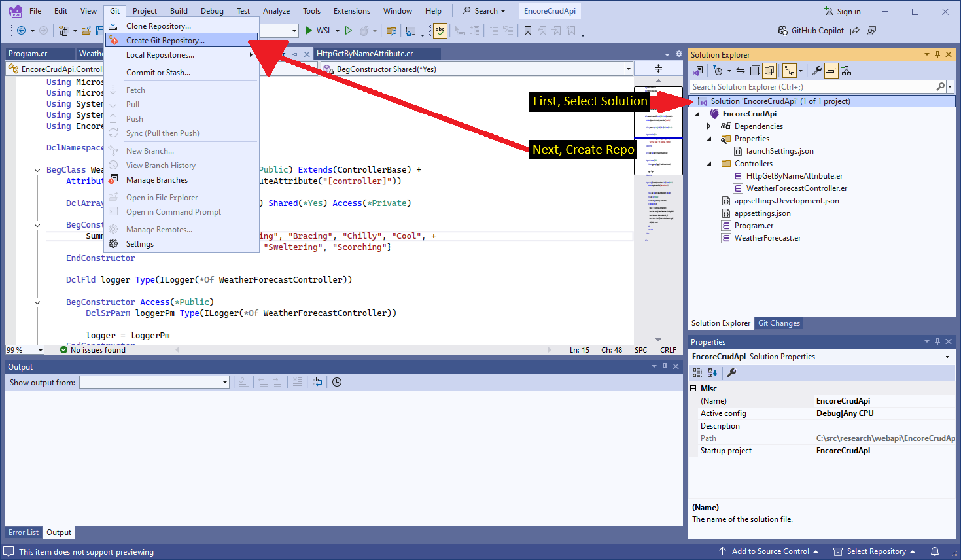Open HttpGetByNameAttribute.er editor tab
The width and height of the screenshot is (961, 560).
coord(365,54)
